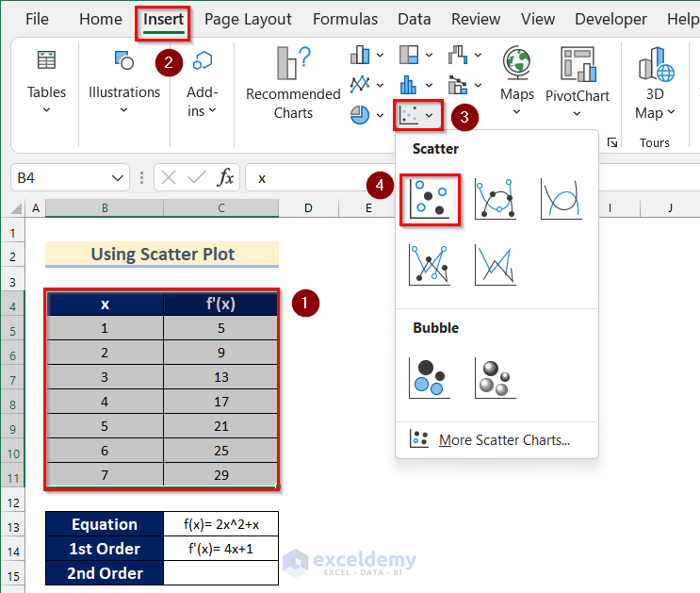700x593 pixels.
Task: Switch to the Review tab
Action: (x=476, y=19)
